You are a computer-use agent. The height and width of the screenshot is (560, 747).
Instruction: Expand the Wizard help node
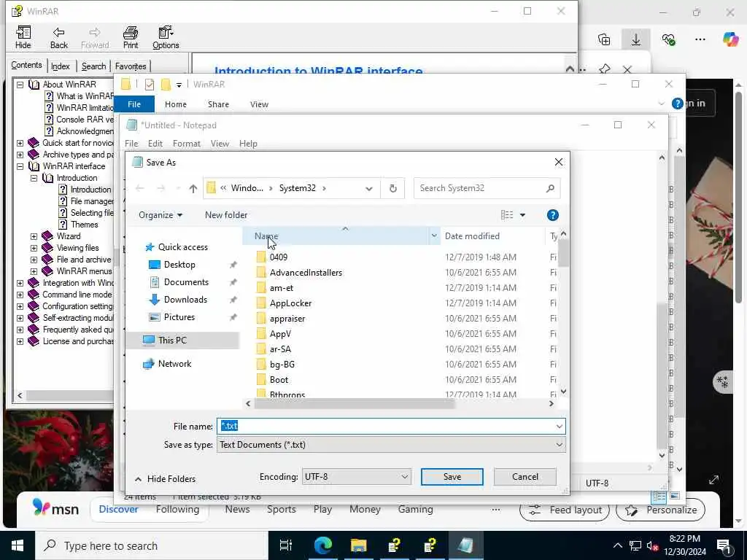[34, 236]
